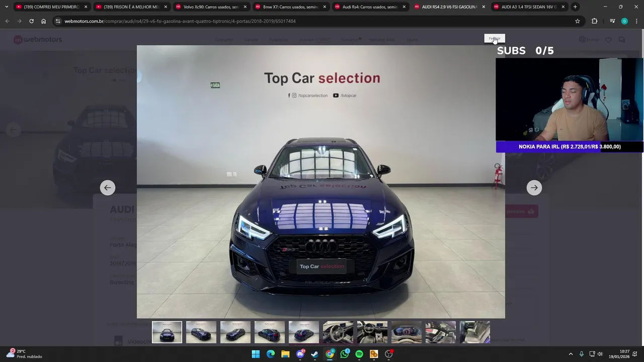The image size is (644, 362).
Task: Open the last thumbnail, rear seats
Action: [x=475, y=332]
